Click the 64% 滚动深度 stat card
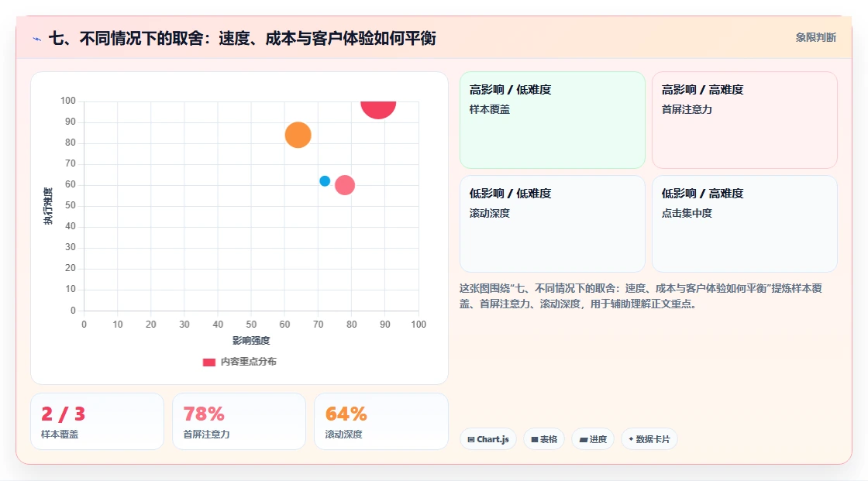868x481 pixels. click(x=381, y=421)
